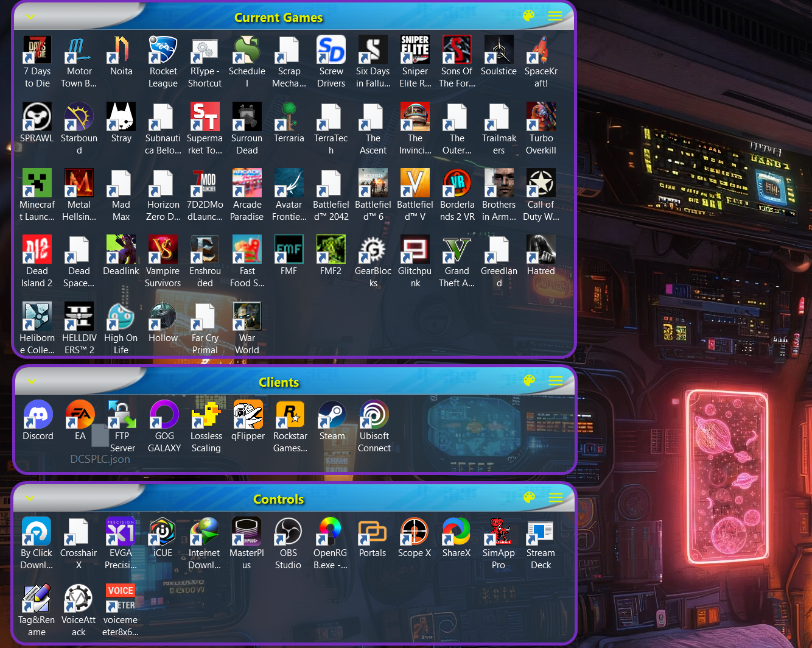Screen dimensions: 812x648
Task: Select the Stray cat icon
Action: [x=121, y=117]
